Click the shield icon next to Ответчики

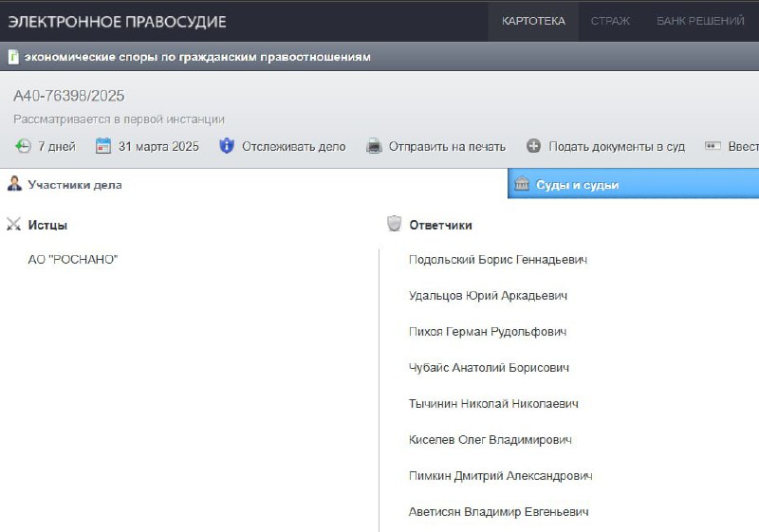(394, 224)
